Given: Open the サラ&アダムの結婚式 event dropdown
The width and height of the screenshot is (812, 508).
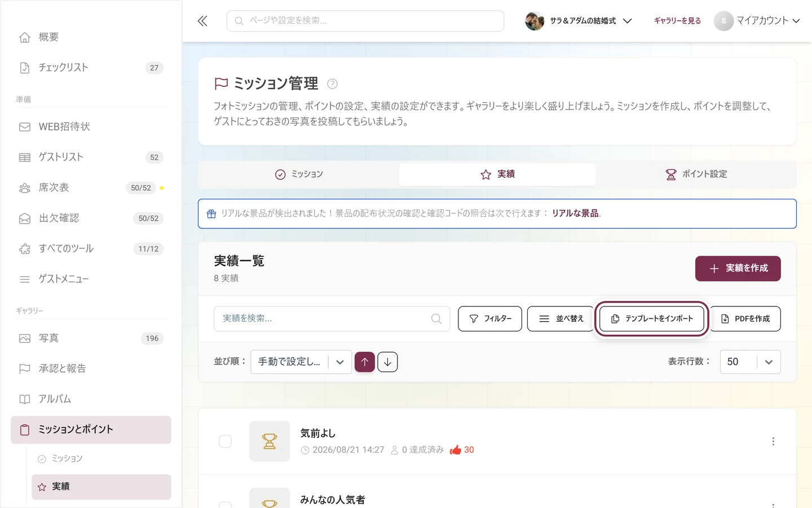Looking at the screenshot, I should pyautogui.click(x=579, y=21).
